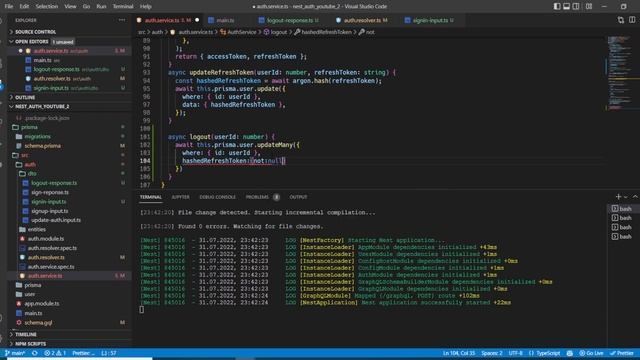Click the Prettier button at status bar right
Viewport: 640px width, 360px height.
(622, 353)
